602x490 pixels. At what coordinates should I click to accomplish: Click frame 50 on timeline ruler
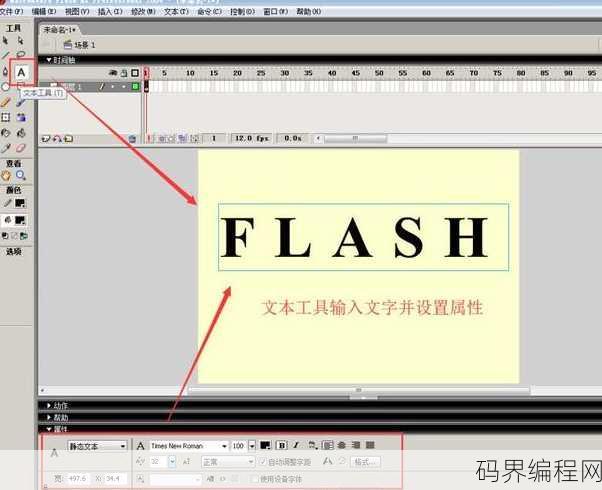click(x=379, y=73)
